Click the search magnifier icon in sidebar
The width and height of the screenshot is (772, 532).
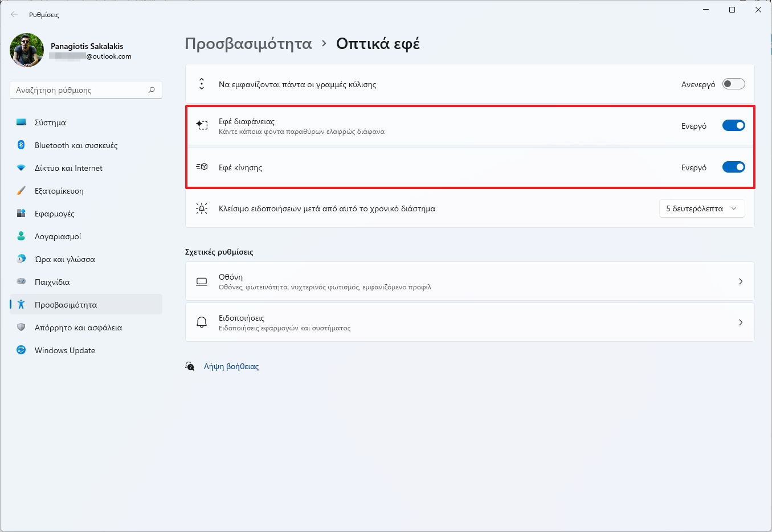152,90
